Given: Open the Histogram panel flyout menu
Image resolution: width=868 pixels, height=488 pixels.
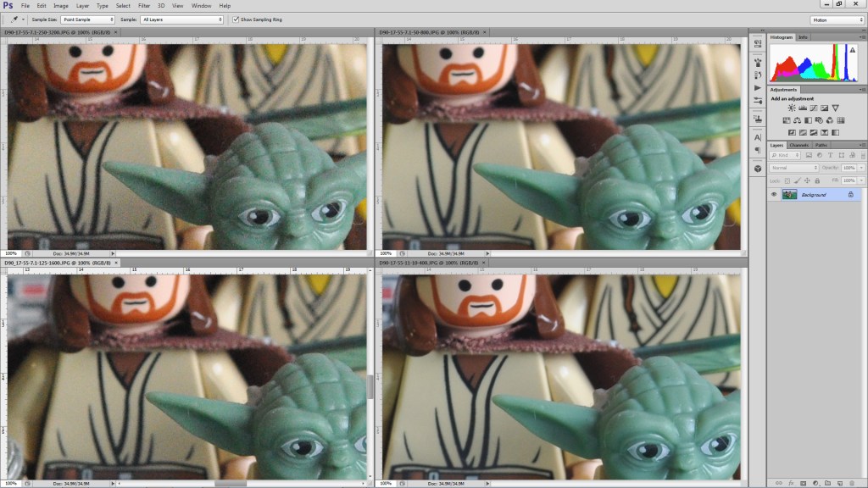Looking at the screenshot, I should (x=861, y=37).
